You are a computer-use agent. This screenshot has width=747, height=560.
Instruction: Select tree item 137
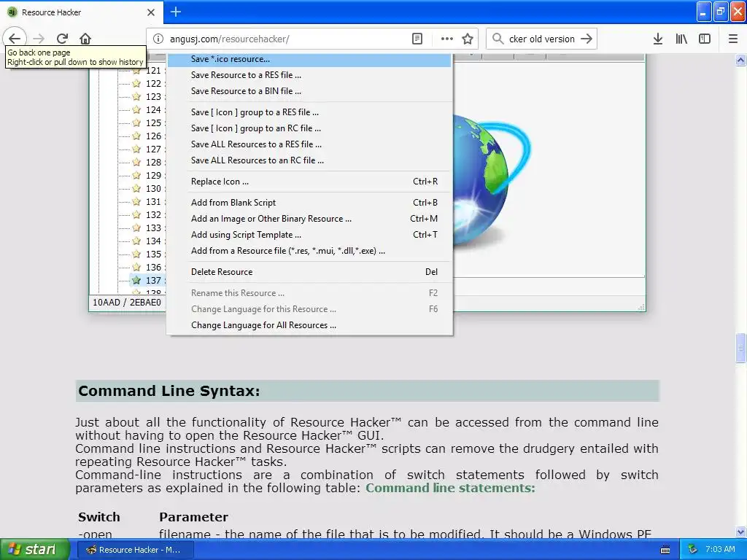(x=153, y=281)
